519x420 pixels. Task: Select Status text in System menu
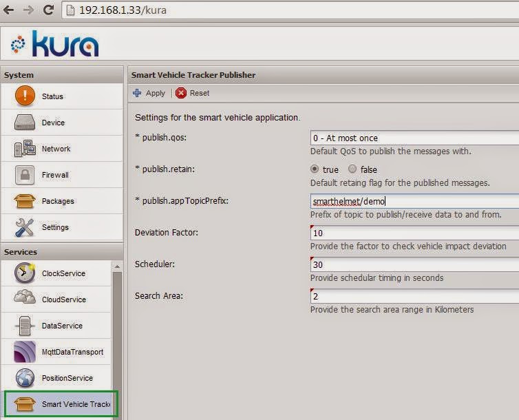(52, 96)
